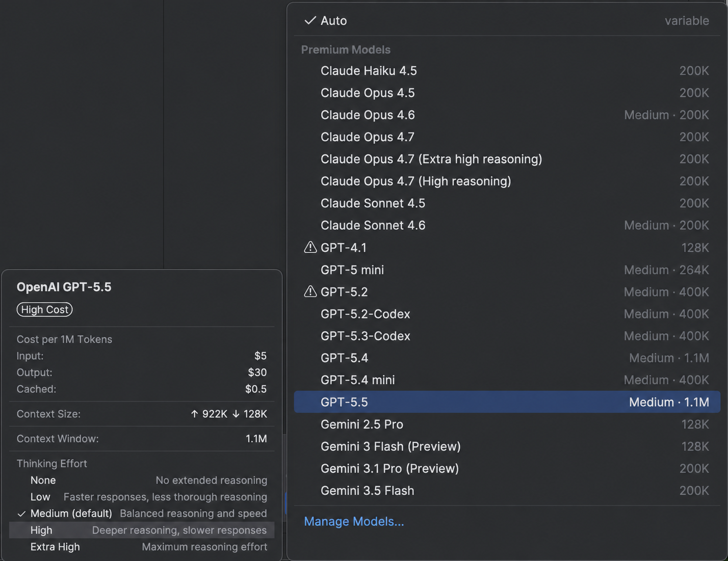Choose Gemini 2.5 Pro model
The height and width of the screenshot is (561, 728).
pyautogui.click(x=507, y=424)
